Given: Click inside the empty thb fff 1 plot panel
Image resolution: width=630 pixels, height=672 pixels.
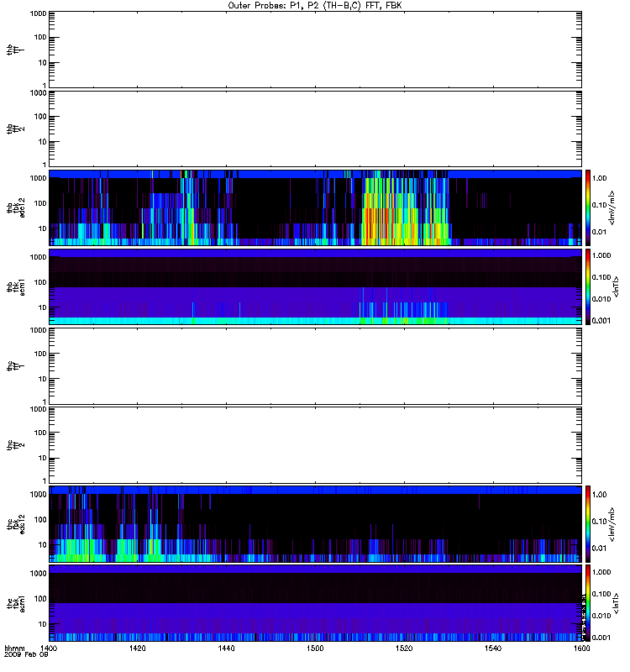Looking at the screenshot, I should click(315, 50).
